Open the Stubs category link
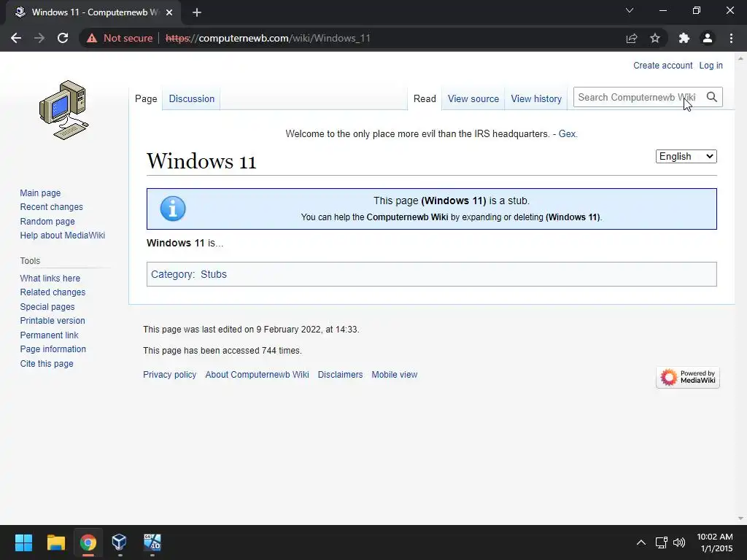747x560 pixels. click(214, 274)
